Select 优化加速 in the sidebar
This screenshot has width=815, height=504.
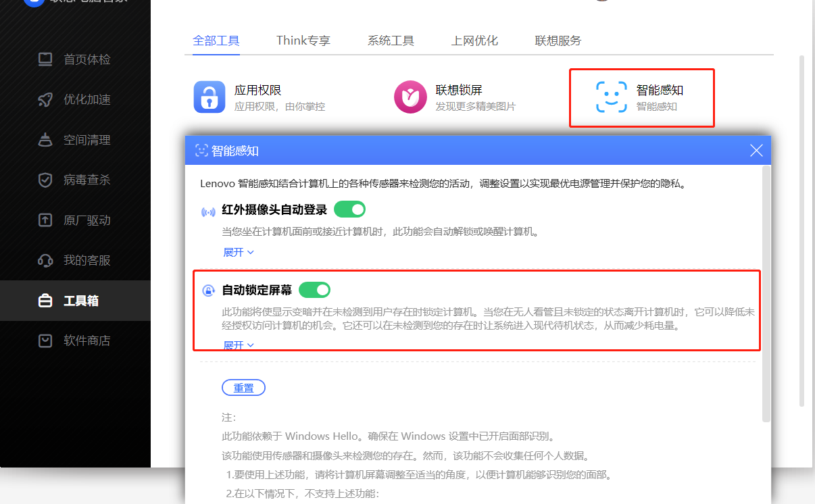click(75, 100)
